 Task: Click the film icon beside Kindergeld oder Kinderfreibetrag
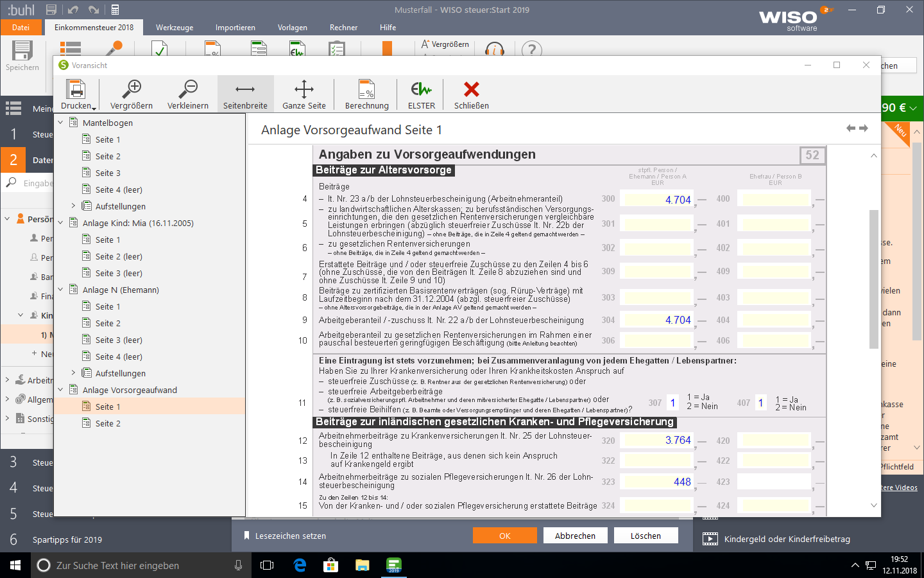(710, 539)
